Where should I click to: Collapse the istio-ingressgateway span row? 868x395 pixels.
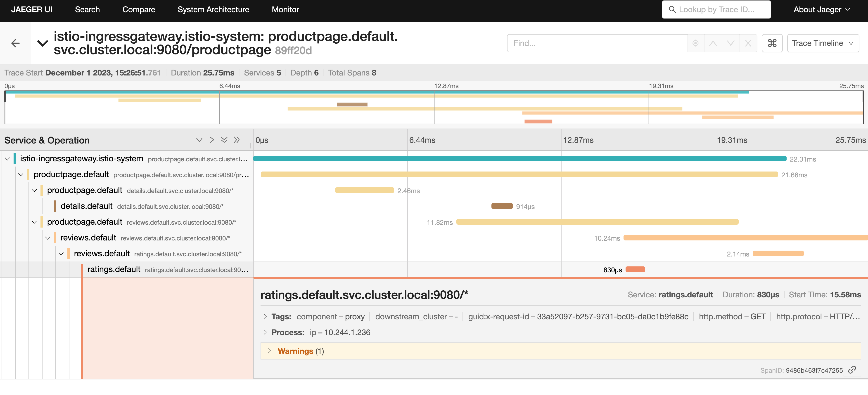click(x=7, y=159)
